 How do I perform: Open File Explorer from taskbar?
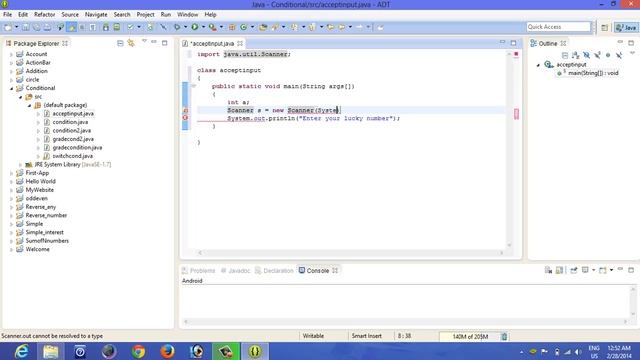pos(51,351)
